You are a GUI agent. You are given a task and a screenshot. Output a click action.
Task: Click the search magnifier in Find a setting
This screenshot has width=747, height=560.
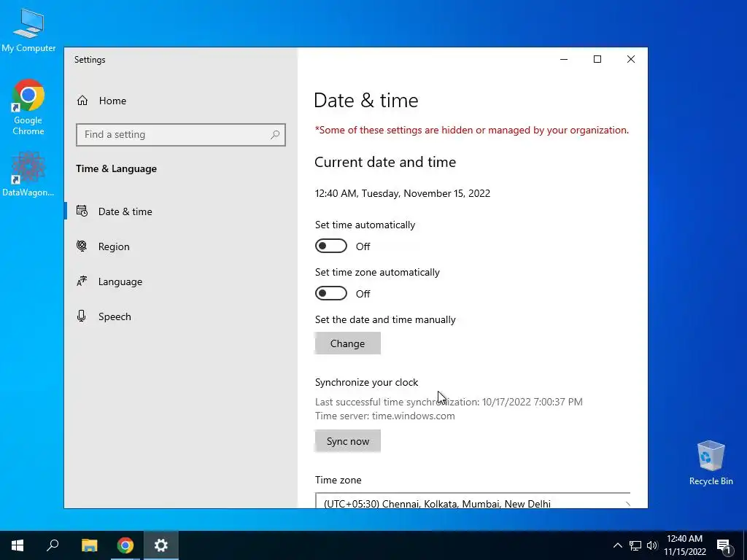click(x=275, y=135)
